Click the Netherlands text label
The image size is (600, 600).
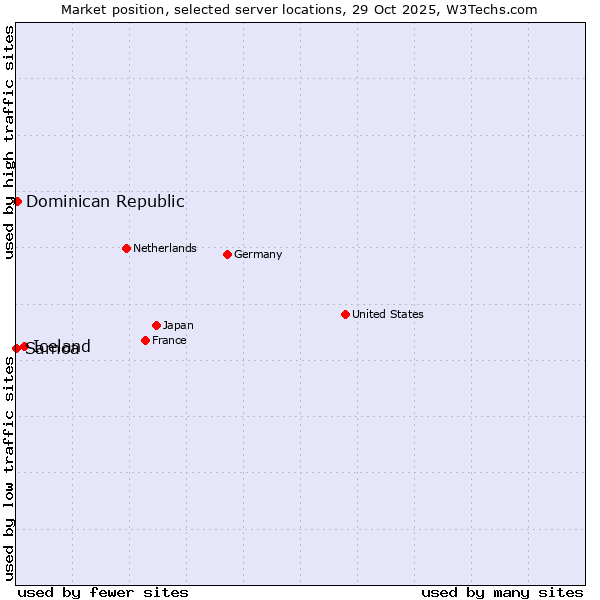164,248
